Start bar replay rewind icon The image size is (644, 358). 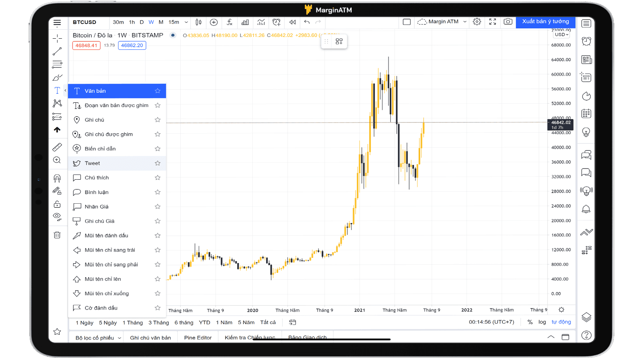point(292,22)
